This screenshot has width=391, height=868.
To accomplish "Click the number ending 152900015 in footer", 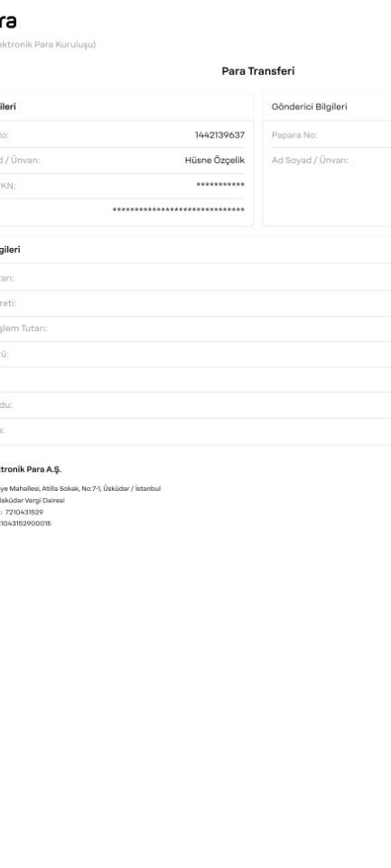I will pos(25,523).
